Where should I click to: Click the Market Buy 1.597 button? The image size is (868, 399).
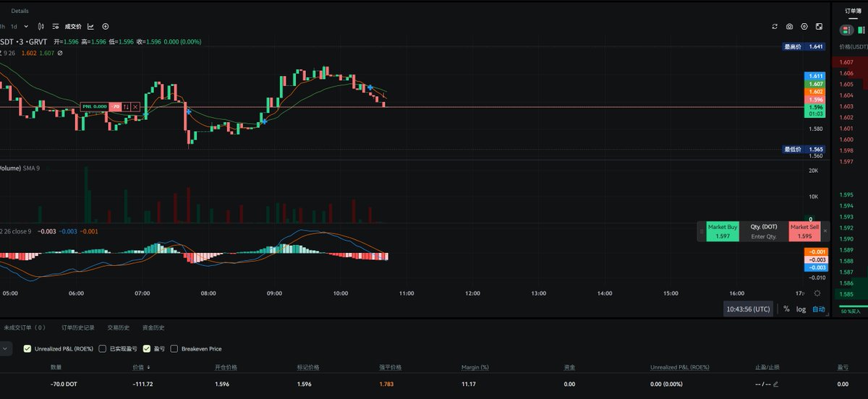click(x=723, y=231)
